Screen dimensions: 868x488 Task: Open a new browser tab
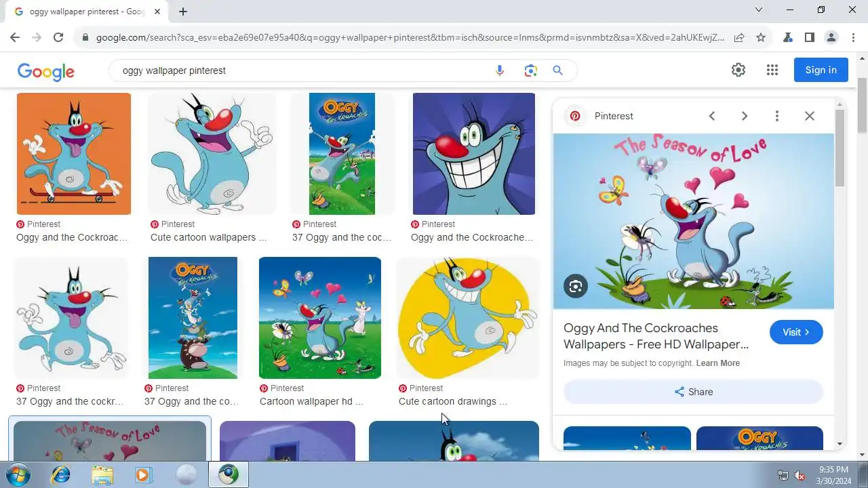click(183, 12)
